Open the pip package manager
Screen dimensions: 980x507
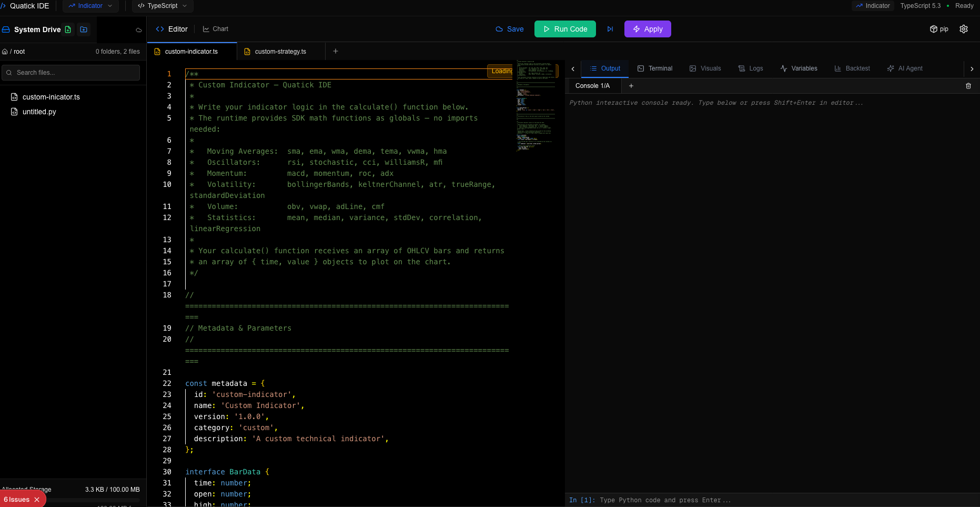(939, 29)
